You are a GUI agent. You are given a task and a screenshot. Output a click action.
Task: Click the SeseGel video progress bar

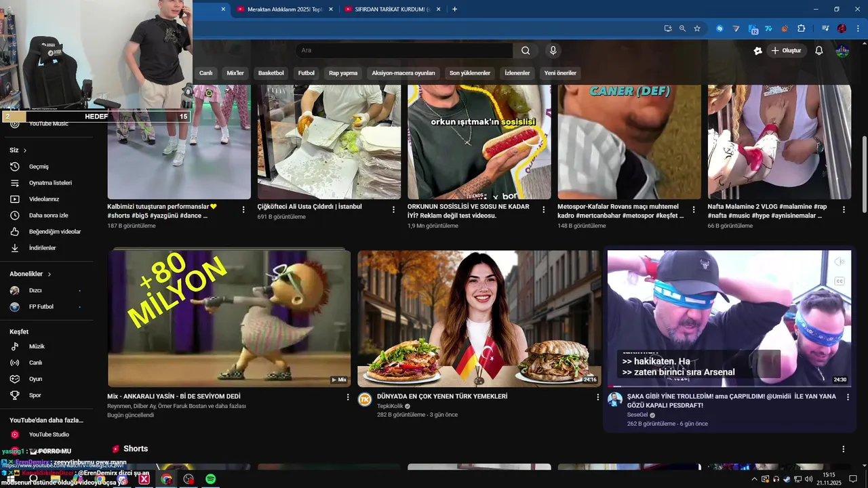729,386
